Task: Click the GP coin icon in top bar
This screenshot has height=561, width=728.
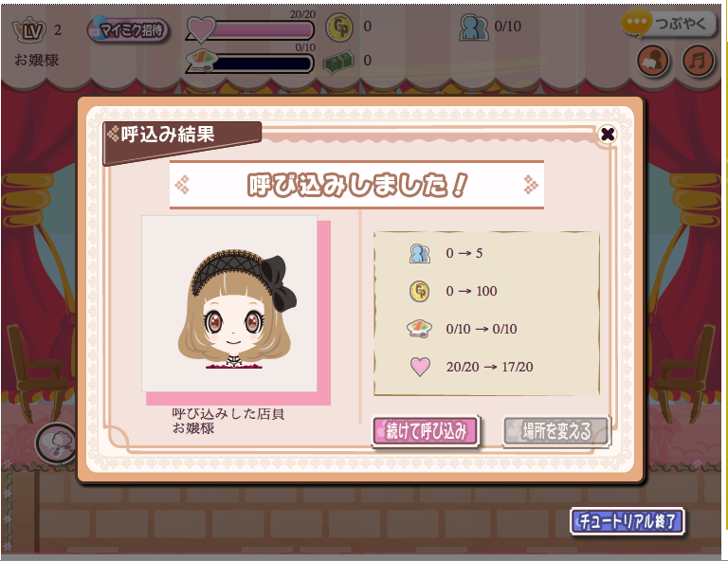Action: click(339, 27)
